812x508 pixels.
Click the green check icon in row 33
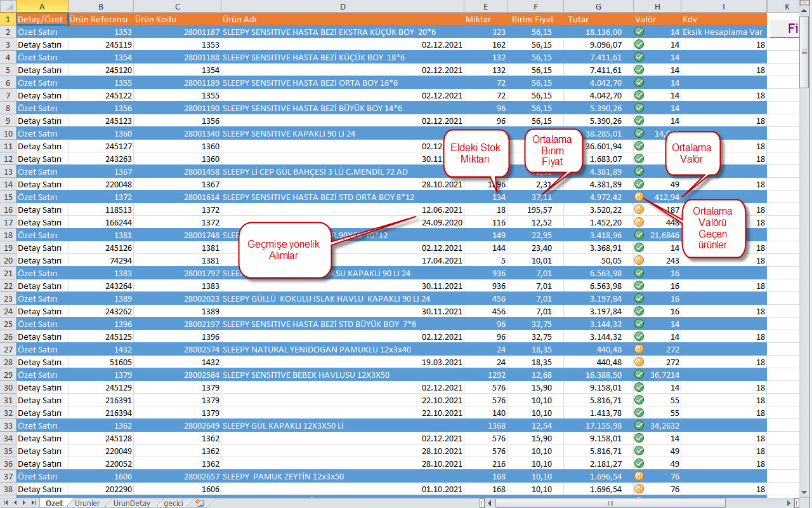coord(639,425)
